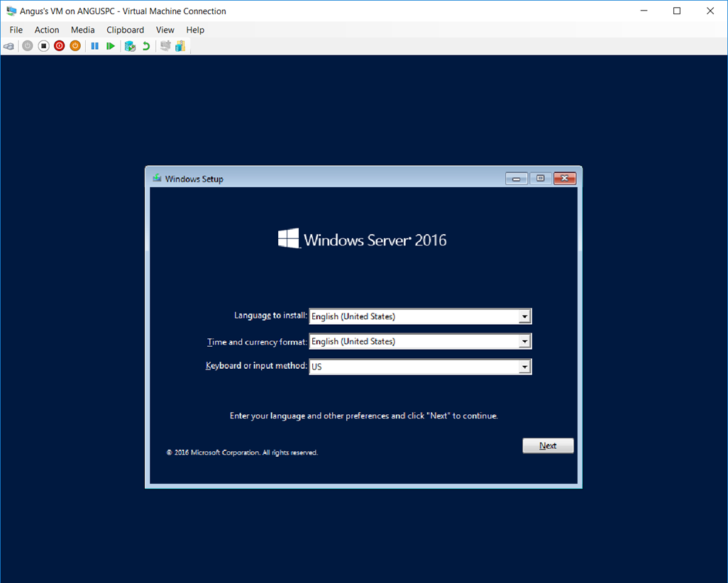This screenshot has width=728, height=583.
Task: Open the View menu
Action: (165, 30)
